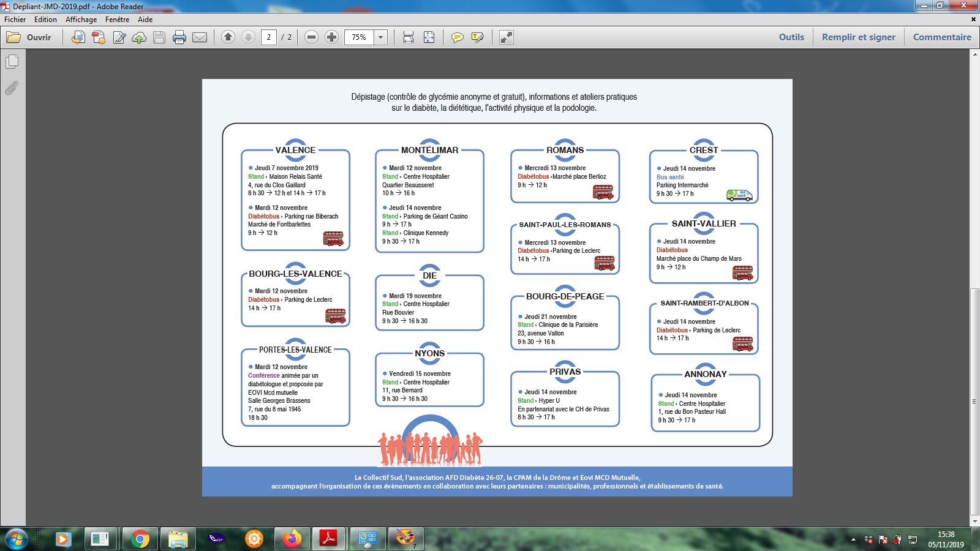Screen dimensions: 980x551
Task: Go to previous page arrow
Action: (x=228, y=37)
